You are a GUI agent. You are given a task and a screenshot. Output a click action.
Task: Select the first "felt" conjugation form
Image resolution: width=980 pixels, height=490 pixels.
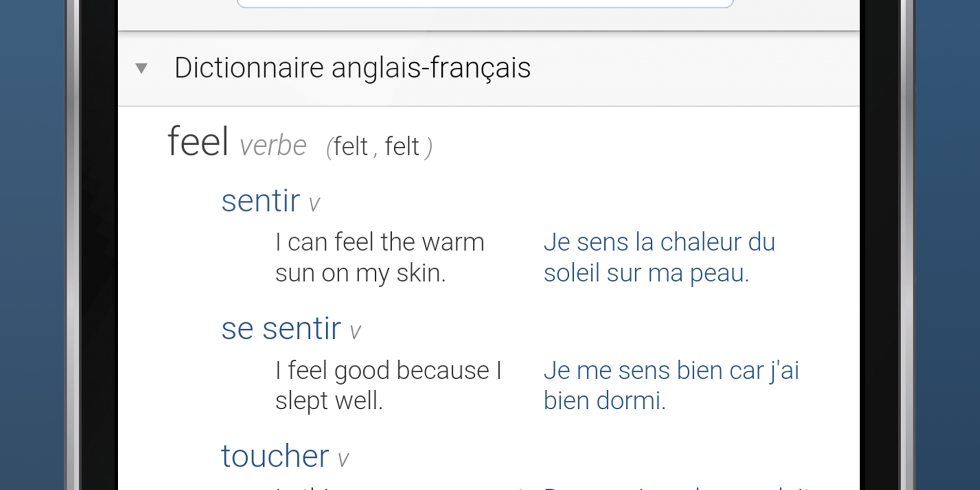coord(350,147)
